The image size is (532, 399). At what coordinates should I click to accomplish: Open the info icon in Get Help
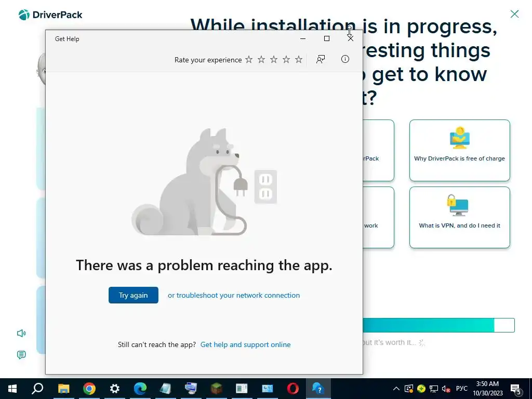click(x=345, y=59)
